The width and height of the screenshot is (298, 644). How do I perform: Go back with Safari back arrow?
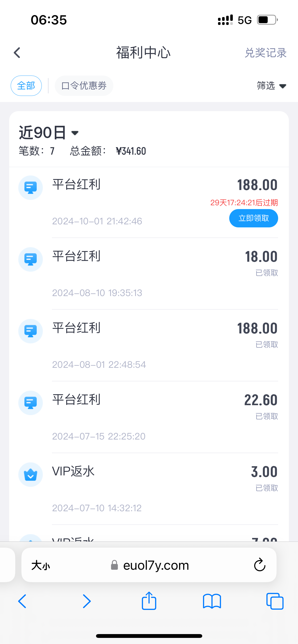point(22,601)
